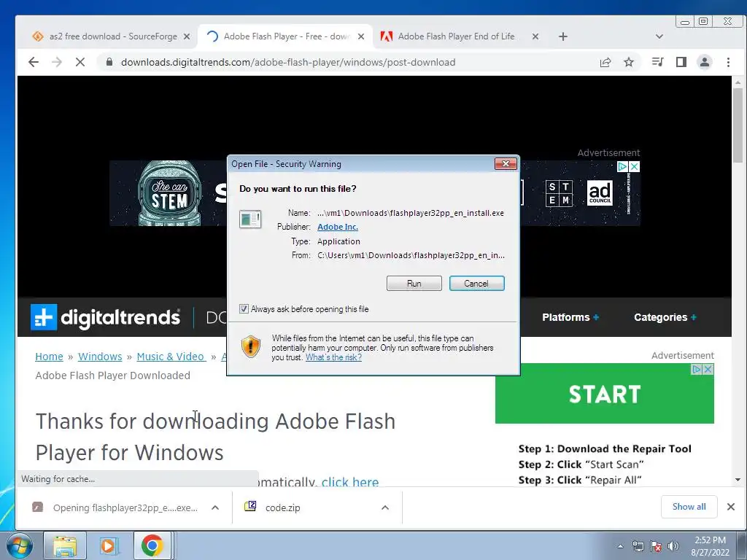Screen dimensions: 747x560
Task: Open a new Chrome tab
Action: [x=562, y=36]
